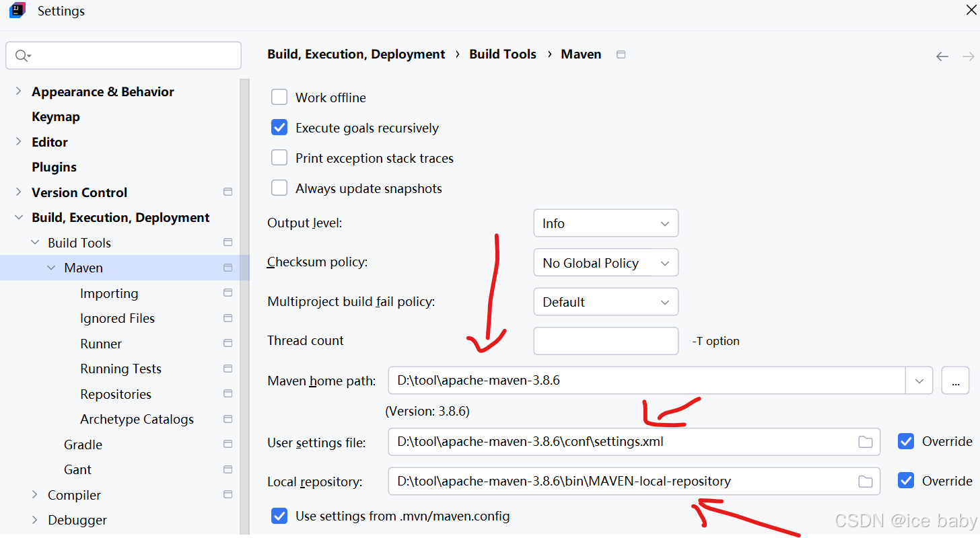Screen dimensions: 980x538
Task: Click project-level icon beside Repositories
Action: click(228, 394)
